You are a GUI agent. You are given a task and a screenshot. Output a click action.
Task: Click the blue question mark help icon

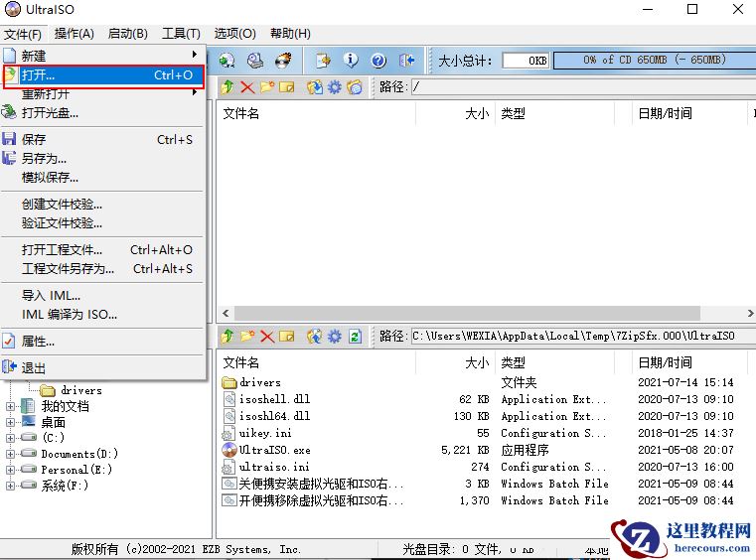tap(378, 61)
